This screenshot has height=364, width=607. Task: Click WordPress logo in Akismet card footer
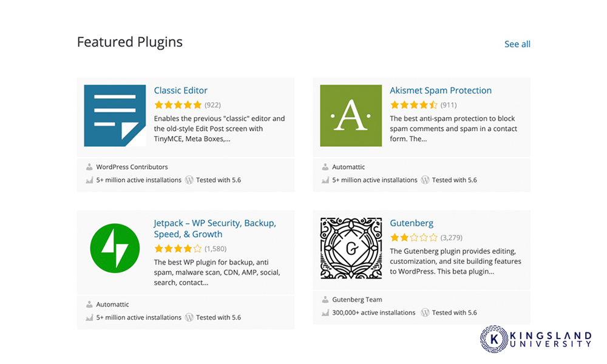[425, 180]
